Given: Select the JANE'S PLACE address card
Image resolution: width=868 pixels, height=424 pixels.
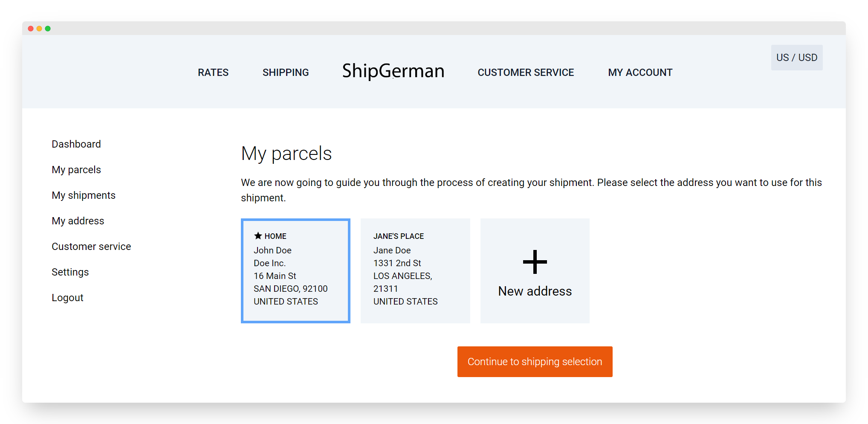Looking at the screenshot, I should 415,271.
